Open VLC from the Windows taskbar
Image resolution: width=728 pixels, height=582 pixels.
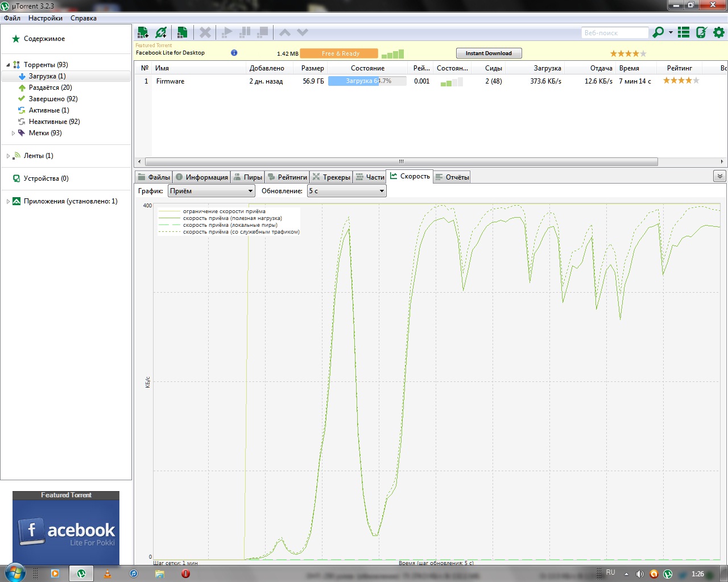[107, 573]
